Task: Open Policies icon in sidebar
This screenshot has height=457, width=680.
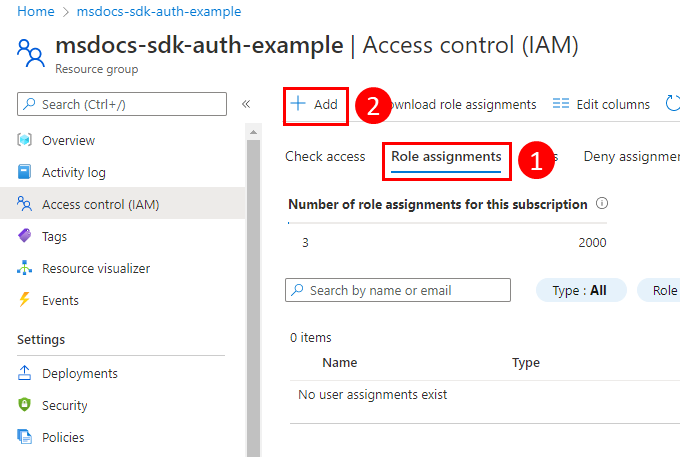Action: click(25, 437)
